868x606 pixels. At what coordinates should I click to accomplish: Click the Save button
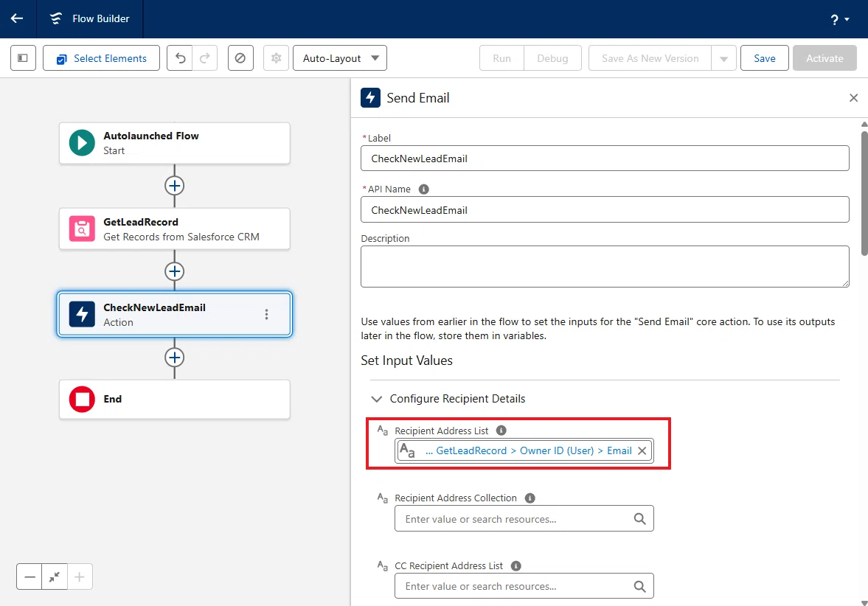[x=765, y=58]
